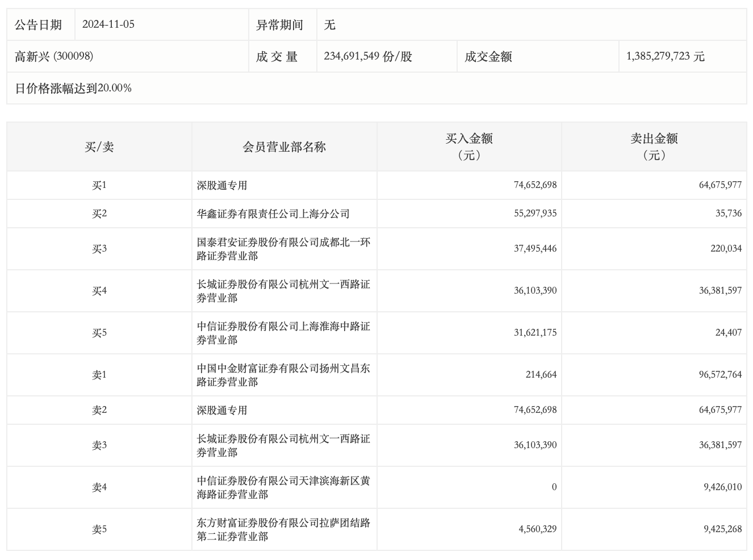Click the 异常期间 label cell
Image resolution: width=753 pixels, height=560 pixels.
[x=279, y=24]
